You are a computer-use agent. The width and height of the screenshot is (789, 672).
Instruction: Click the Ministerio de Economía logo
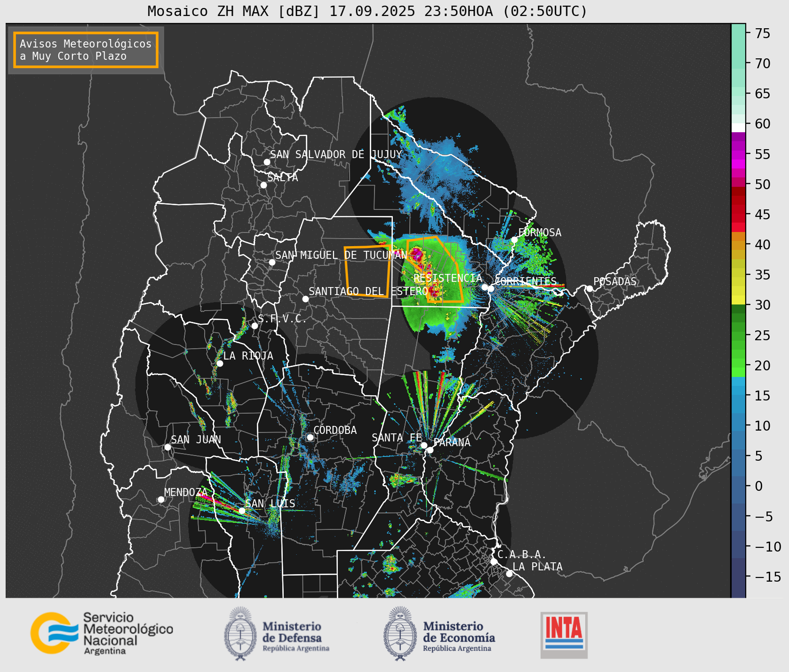coord(439,633)
